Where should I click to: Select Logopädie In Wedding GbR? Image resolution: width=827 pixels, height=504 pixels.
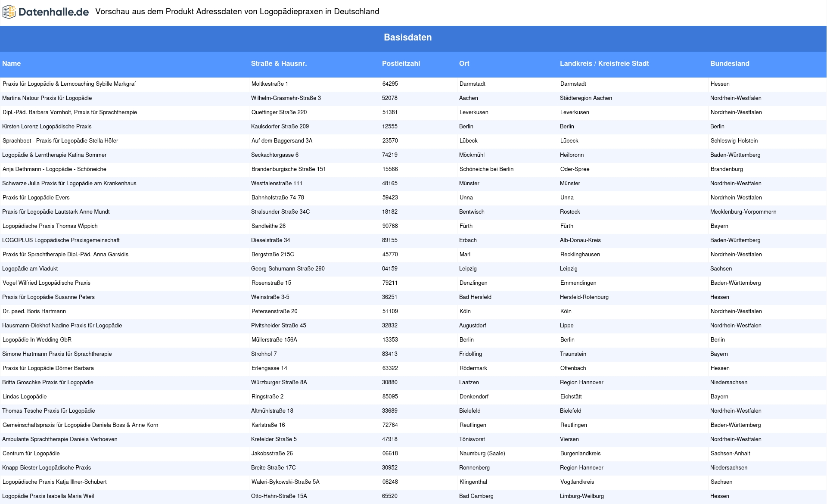pos(37,340)
